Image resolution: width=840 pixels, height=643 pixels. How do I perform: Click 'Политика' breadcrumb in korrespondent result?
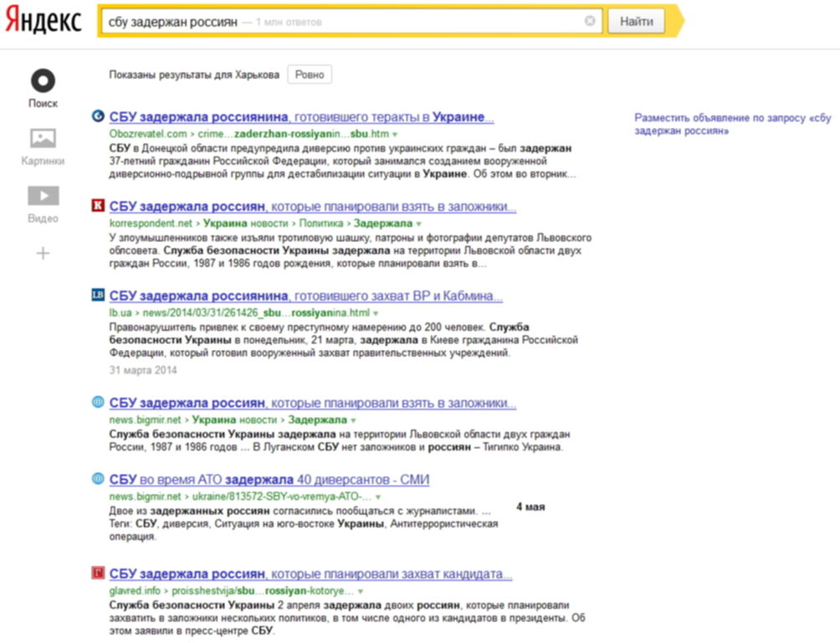coord(321,223)
